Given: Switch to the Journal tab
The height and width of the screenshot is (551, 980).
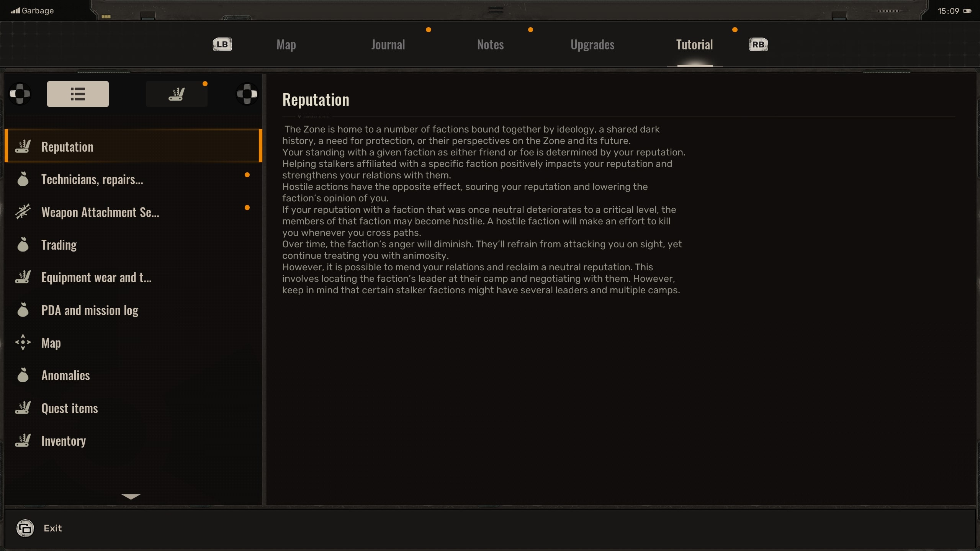Looking at the screenshot, I should pyautogui.click(x=388, y=44).
